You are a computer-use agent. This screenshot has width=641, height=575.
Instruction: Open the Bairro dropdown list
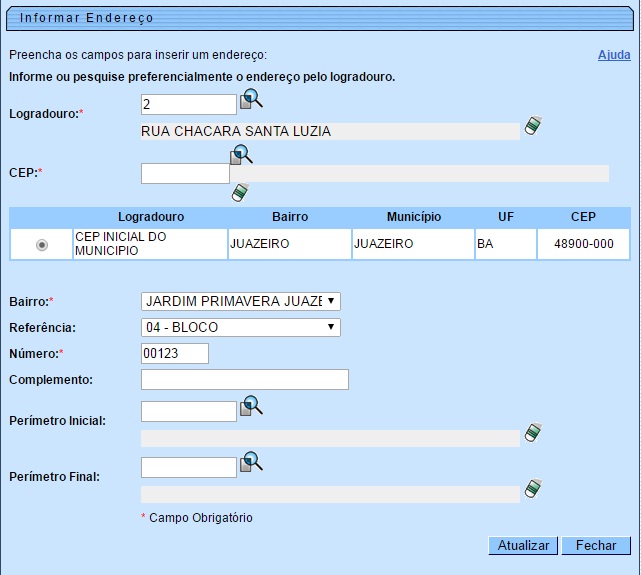coord(240,301)
